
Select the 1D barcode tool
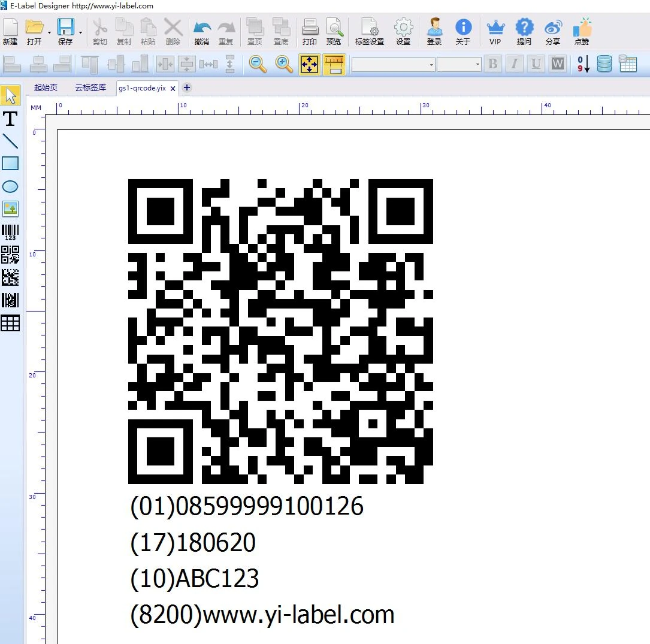(10, 232)
